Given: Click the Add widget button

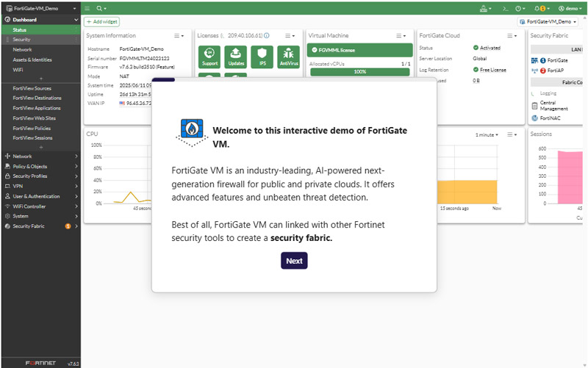Looking at the screenshot, I should (102, 22).
